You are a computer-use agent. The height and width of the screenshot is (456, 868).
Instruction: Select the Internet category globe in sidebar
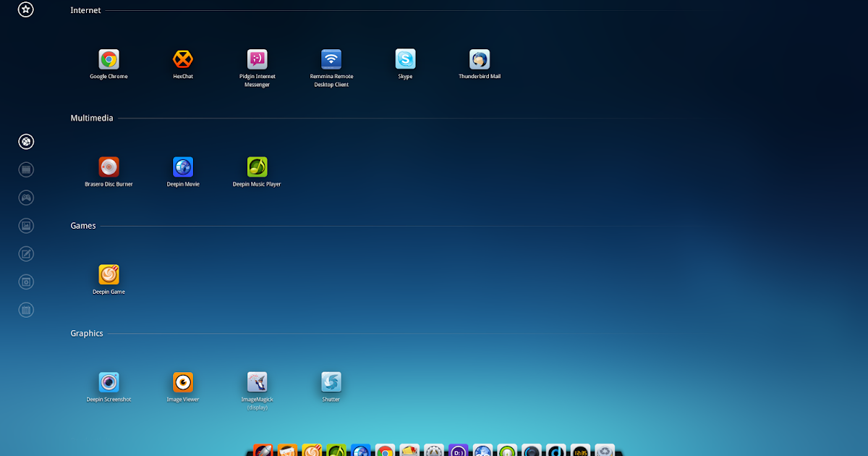tap(26, 142)
